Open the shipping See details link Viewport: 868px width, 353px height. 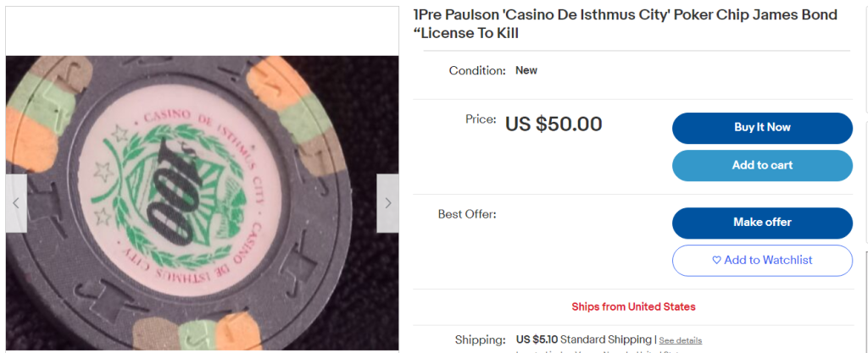coord(680,340)
